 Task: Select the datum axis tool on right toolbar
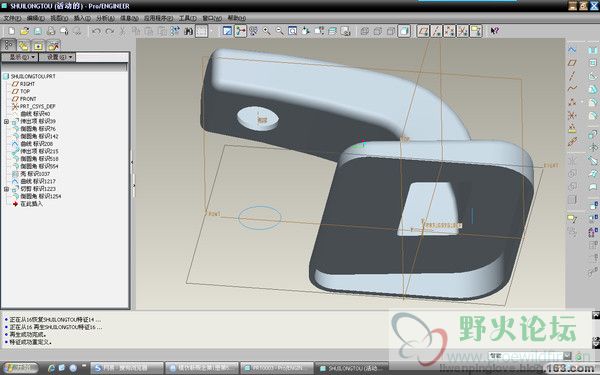click(x=572, y=76)
